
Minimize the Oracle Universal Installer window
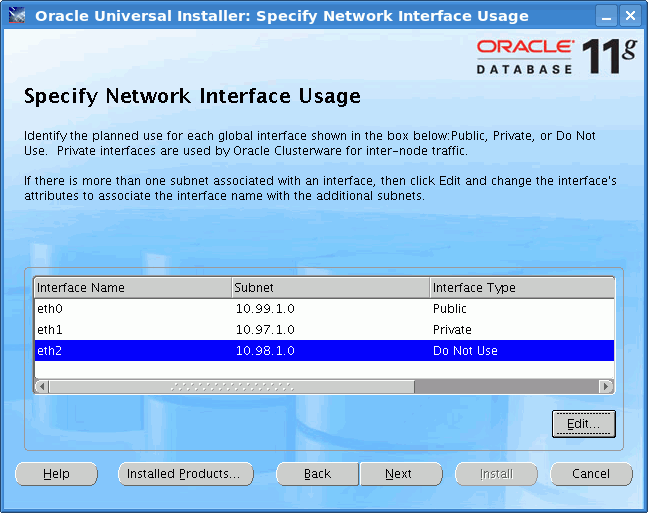tap(606, 16)
